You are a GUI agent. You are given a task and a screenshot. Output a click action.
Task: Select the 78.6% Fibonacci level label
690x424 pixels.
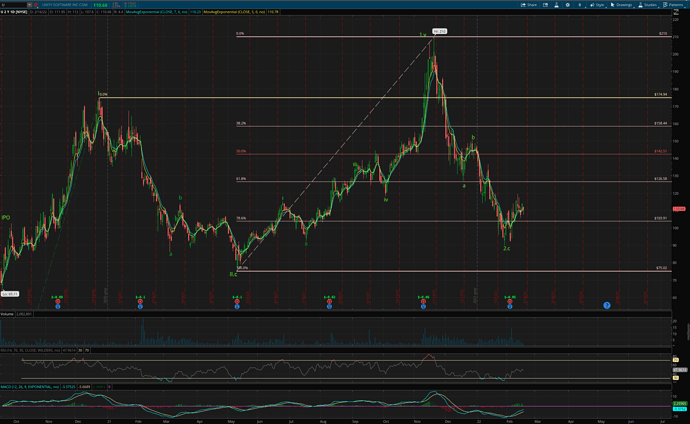[x=241, y=218]
